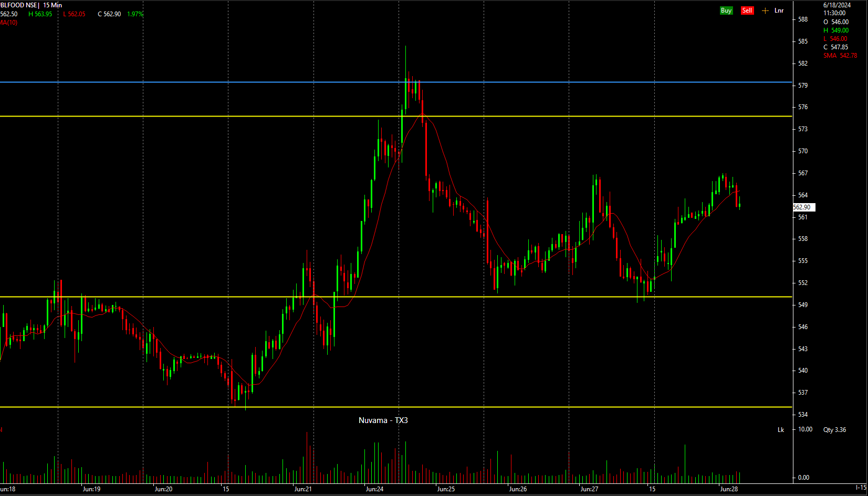Click the green Buy button
Screen dimensions: 868x496
726,10
